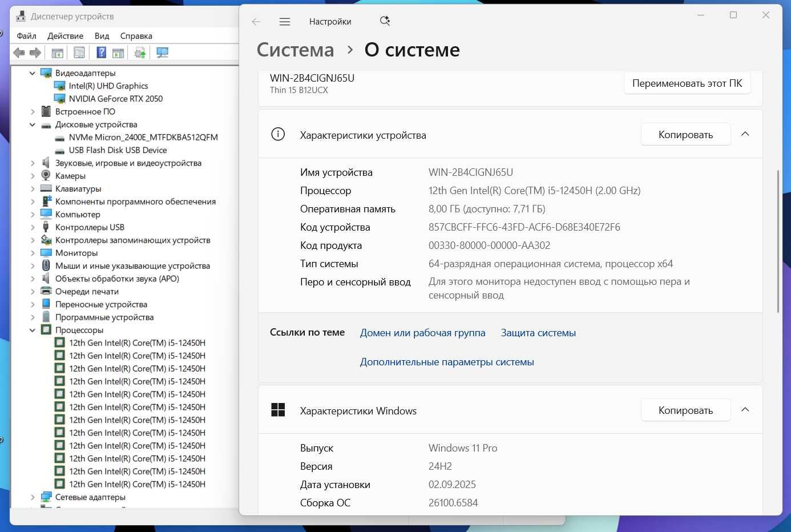Select the Очереди печати printer icon
The image size is (791, 532).
(46, 291)
